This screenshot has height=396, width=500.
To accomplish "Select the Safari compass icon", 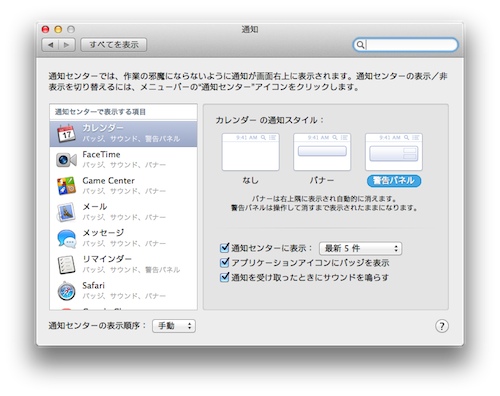I will pos(66,291).
